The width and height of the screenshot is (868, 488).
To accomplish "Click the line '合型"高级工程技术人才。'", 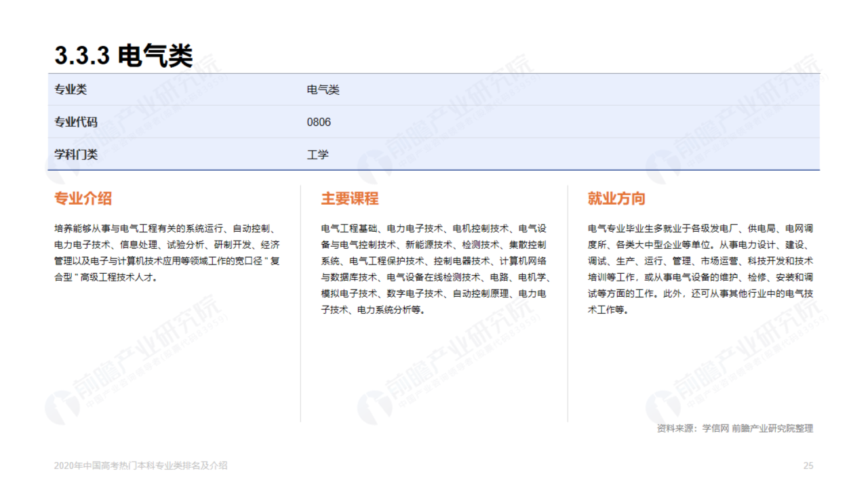I will (106, 277).
